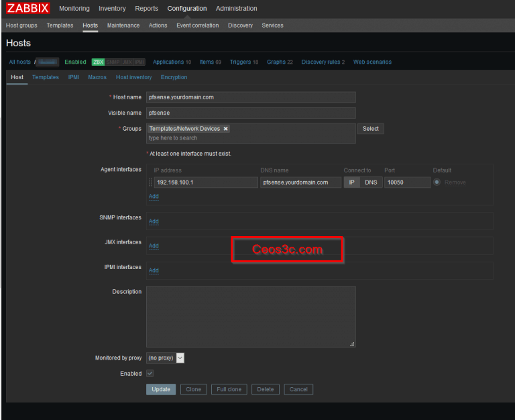Open the Configuration menu
This screenshot has height=420, width=515.
[x=187, y=9]
